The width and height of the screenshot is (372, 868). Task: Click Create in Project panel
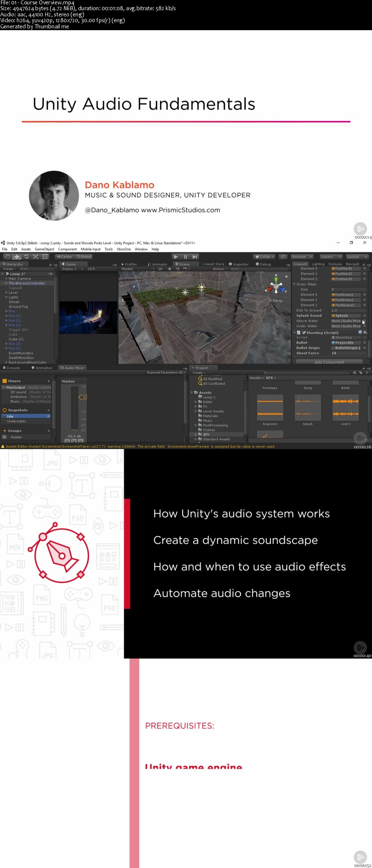click(199, 373)
